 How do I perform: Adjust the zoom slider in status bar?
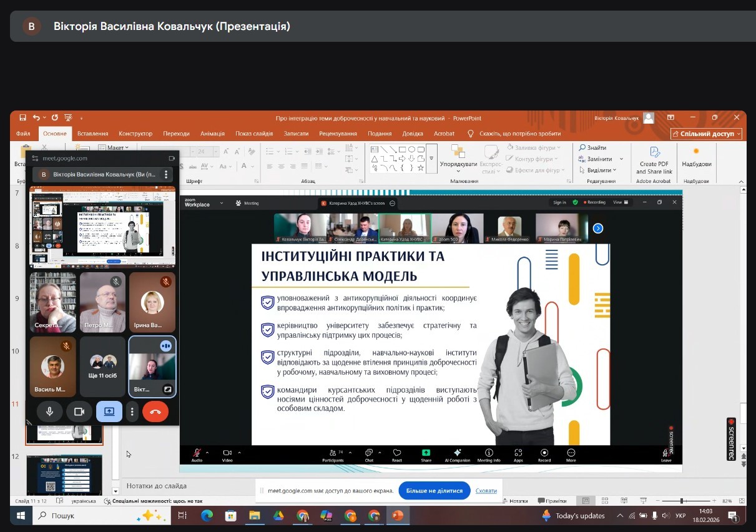click(x=682, y=501)
